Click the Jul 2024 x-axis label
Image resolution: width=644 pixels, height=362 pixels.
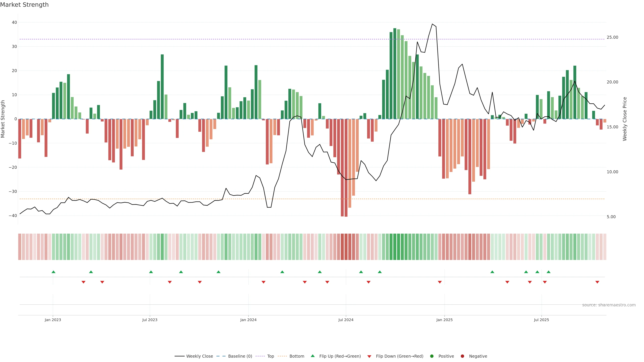click(x=346, y=320)
